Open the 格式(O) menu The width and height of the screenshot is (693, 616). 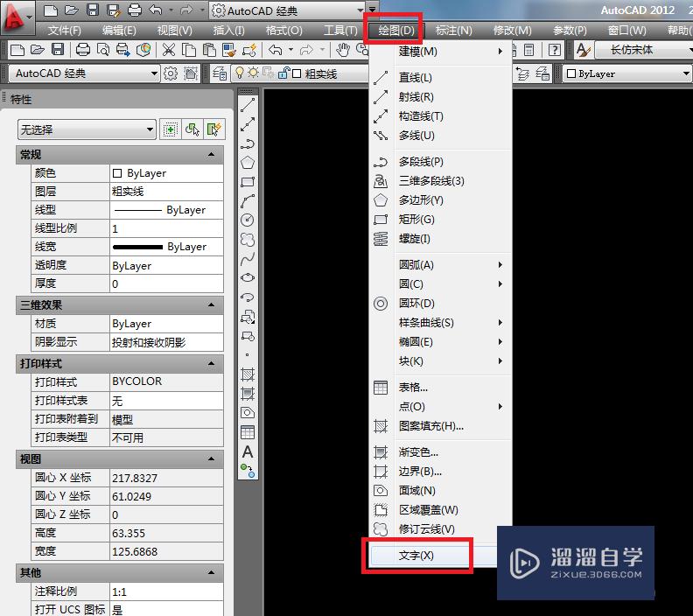[284, 31]
